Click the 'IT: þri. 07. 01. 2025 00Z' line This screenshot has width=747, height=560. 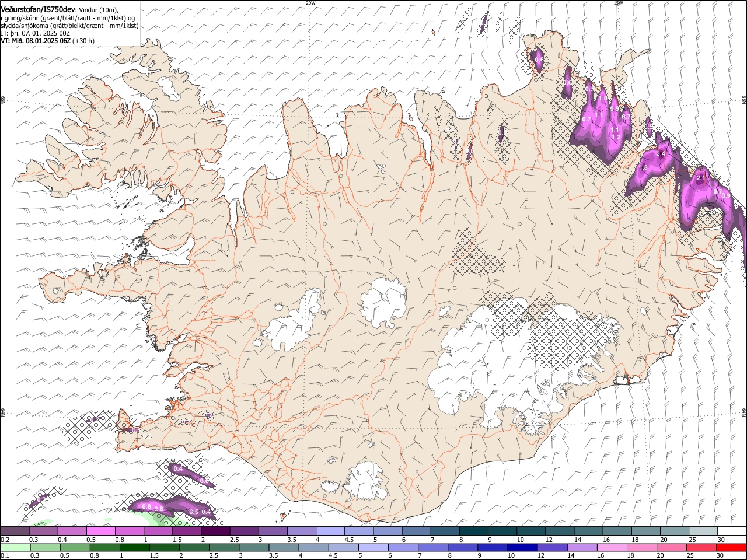click(x=36, y=33)
